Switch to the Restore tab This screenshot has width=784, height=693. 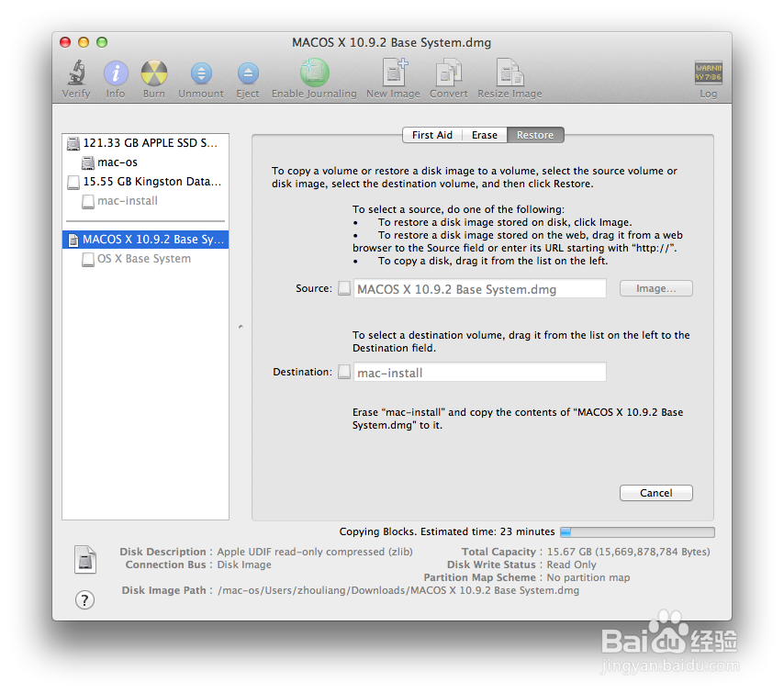[535, 135]
